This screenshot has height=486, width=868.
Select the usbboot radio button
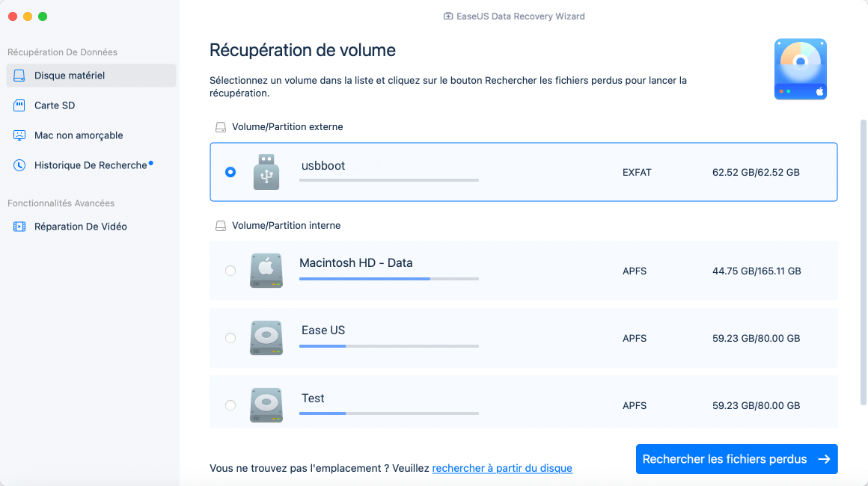point(230,172)
